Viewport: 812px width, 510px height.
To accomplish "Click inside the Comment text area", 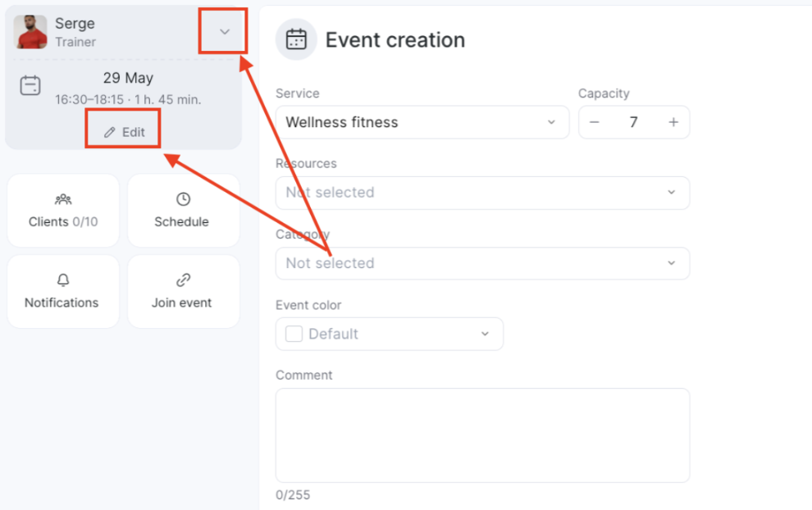I will click(x=482, y=435).
